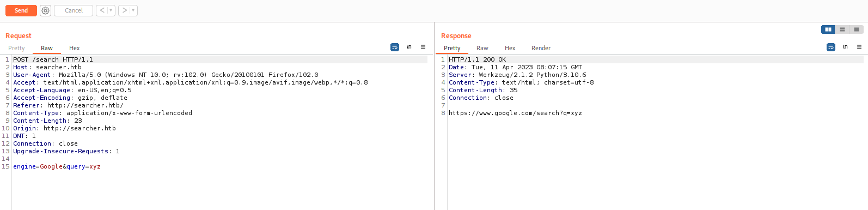This screenshot has height=210, width=868.
Task: Click the Referer header line
Action: (68, 105)
